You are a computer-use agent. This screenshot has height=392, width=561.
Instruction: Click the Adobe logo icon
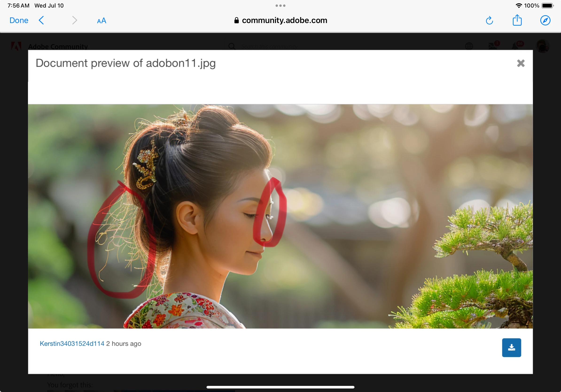(16, 46)
